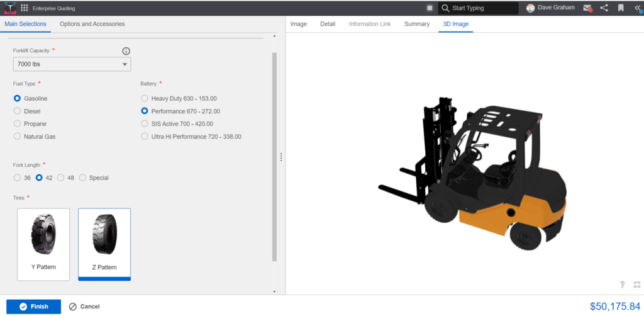Click the share icon in header
The height and width of the screenshot is (316, 644).
point(604,8)
